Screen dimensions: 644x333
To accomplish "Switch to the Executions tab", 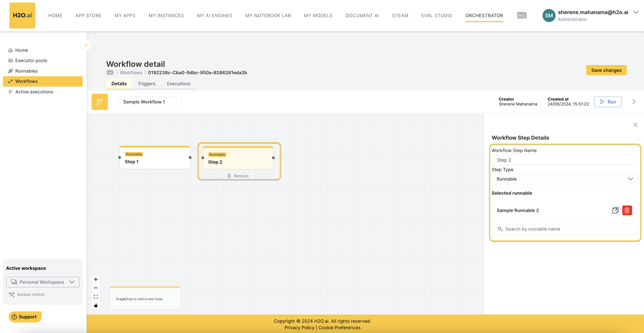I will point(178,83).
